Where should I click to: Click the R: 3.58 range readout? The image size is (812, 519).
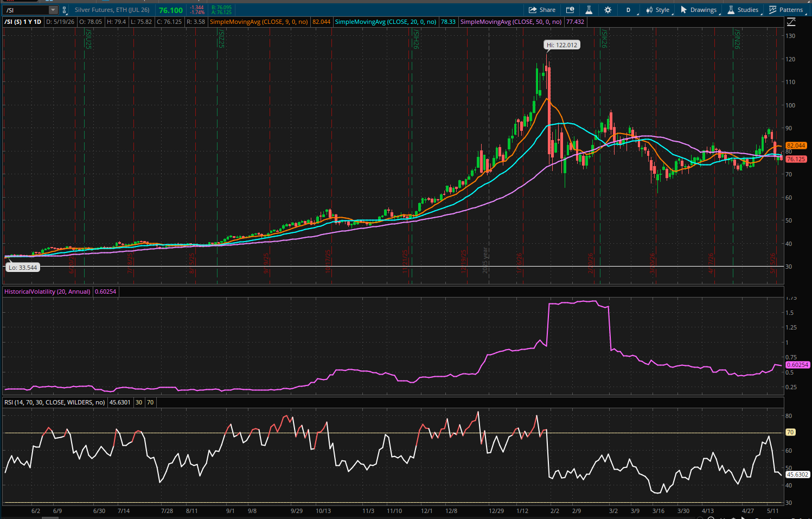[x=196, y=22]
